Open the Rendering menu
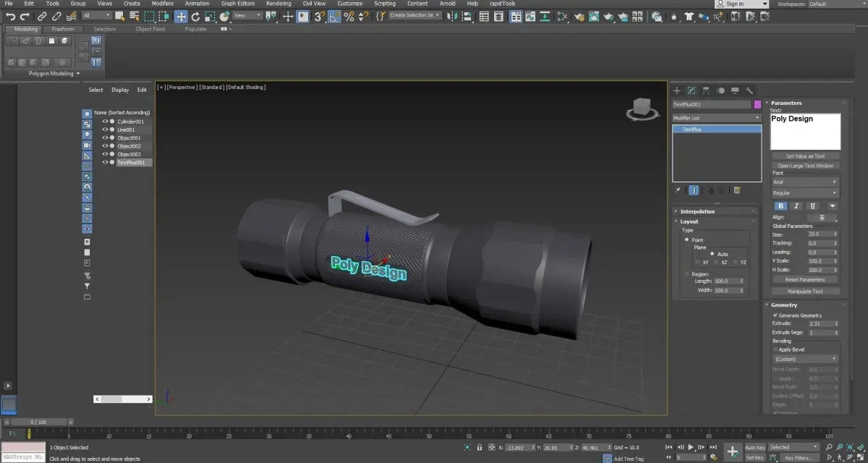This screenshot has width=868, height=463. pyautogui.click(x=278, y=4)
